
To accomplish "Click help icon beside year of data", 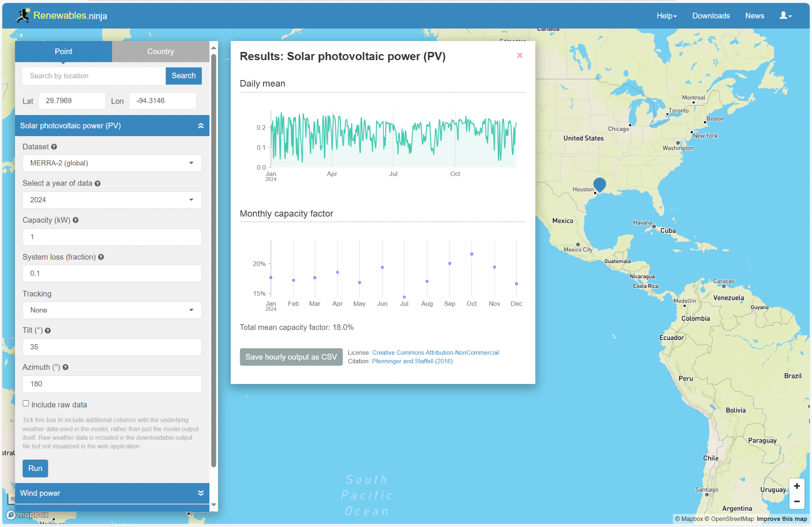I will 97,184.
